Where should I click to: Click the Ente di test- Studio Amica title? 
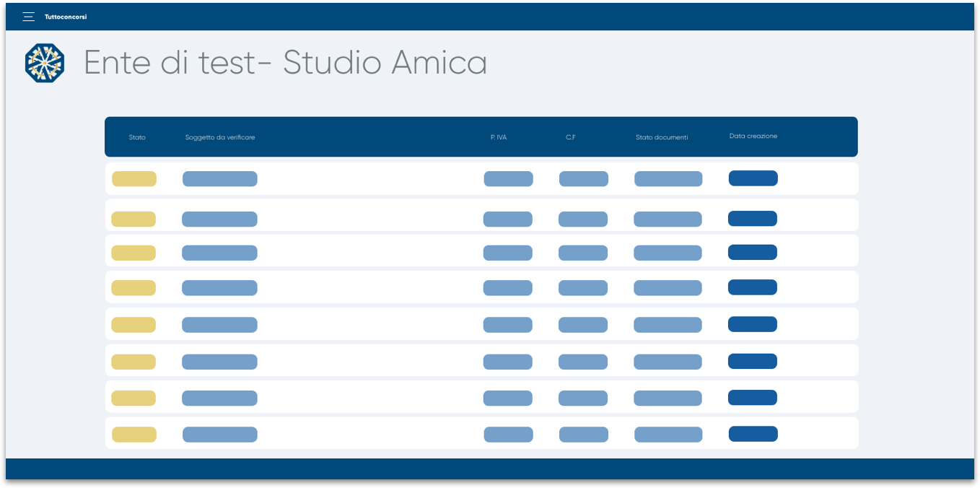(285, 63)
